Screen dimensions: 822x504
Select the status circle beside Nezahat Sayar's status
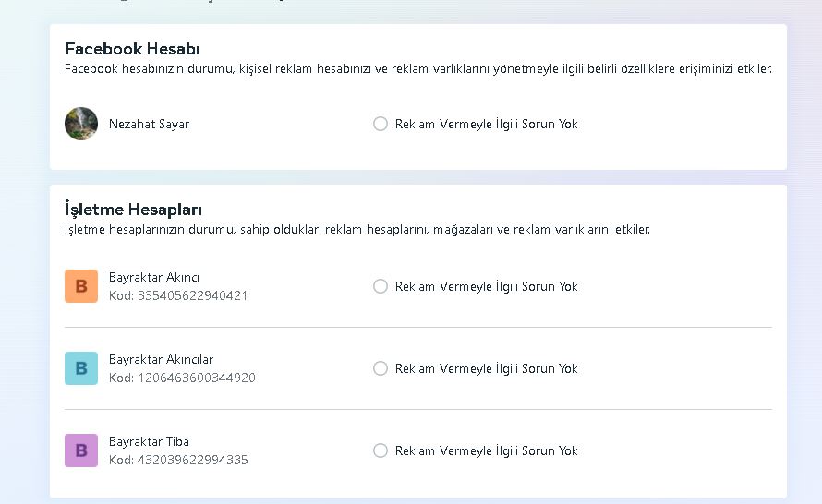[381, 124]
